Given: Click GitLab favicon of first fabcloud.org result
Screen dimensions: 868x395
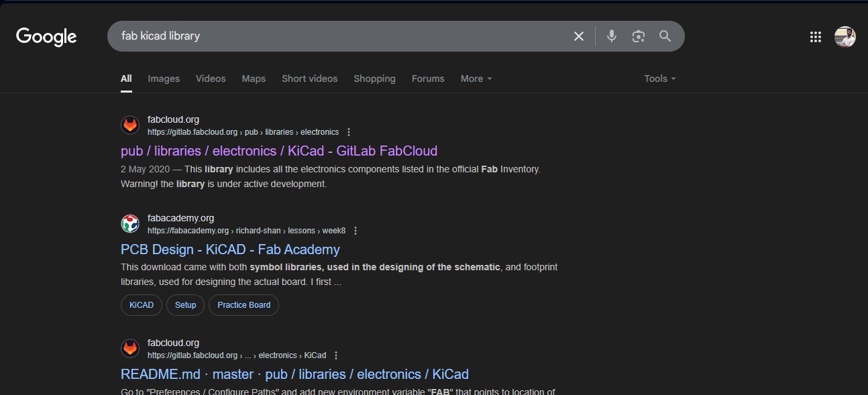Looking at the screenshot, I should pyautogui.click(x=130, y=125).
